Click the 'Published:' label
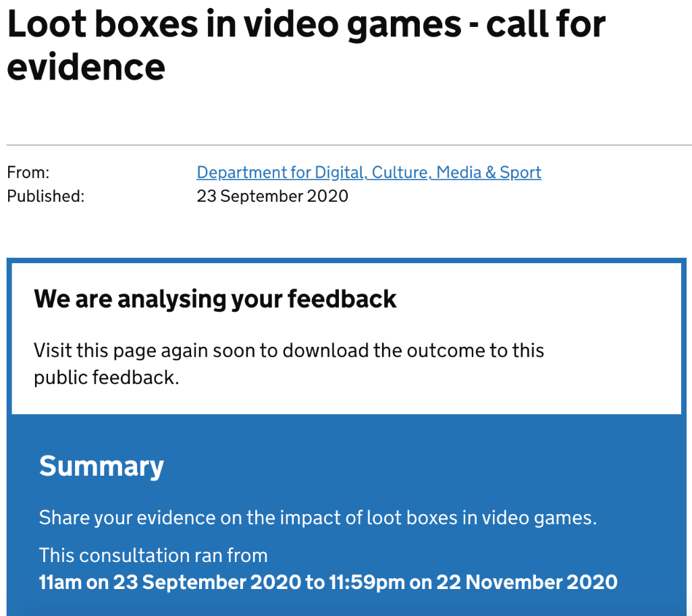The width and height of the screenshot is (692, 616). pos(45,196)
